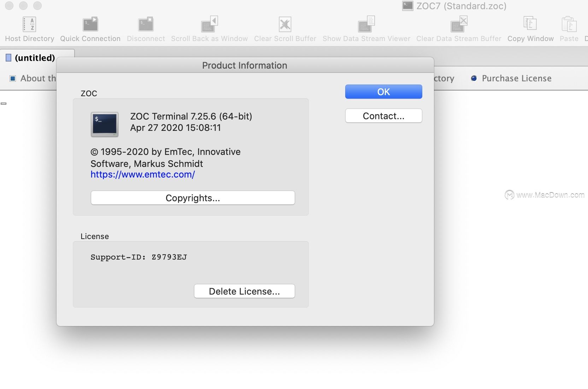Show Data Stream Viewer toolbar icon
588x389 pixels.
tap(366, 24)
